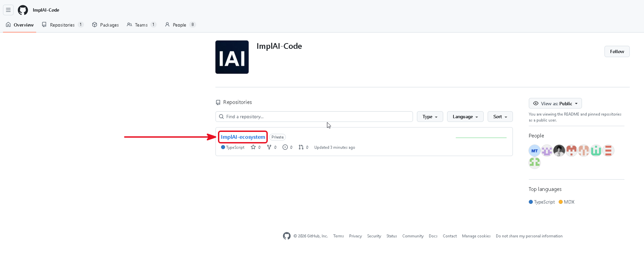Click MDX under Top languages
The height and width of the screenshot is (255, 644).
(566, 202)
